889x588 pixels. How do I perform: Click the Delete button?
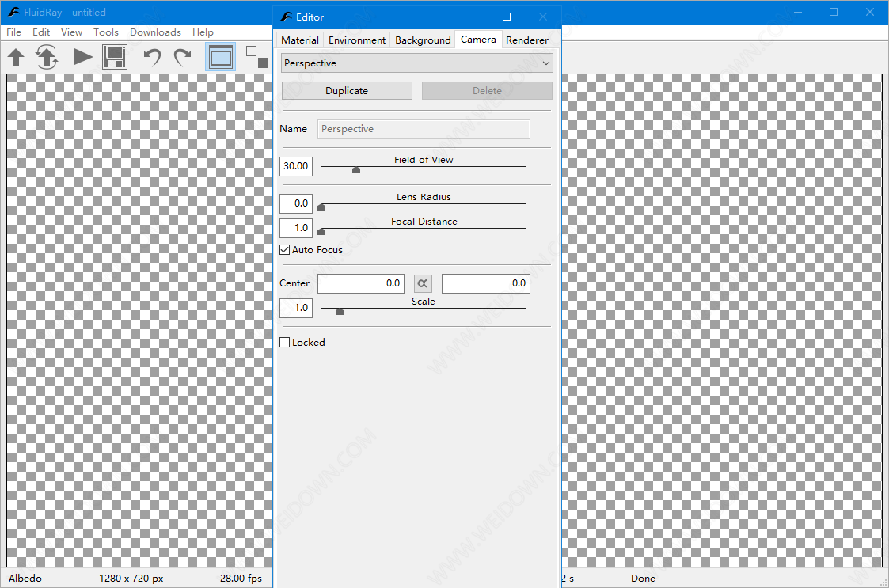click(x=487, y=91)
